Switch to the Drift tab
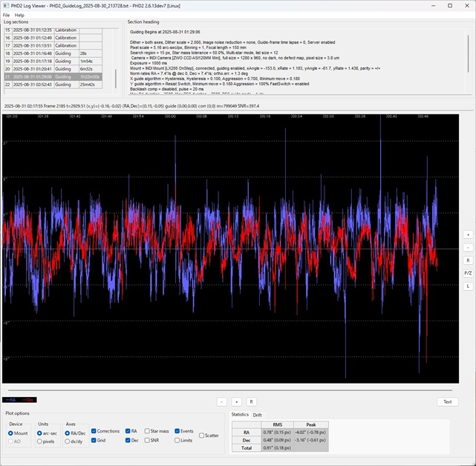Screen dimensions: 476x466 pos(258,415)
